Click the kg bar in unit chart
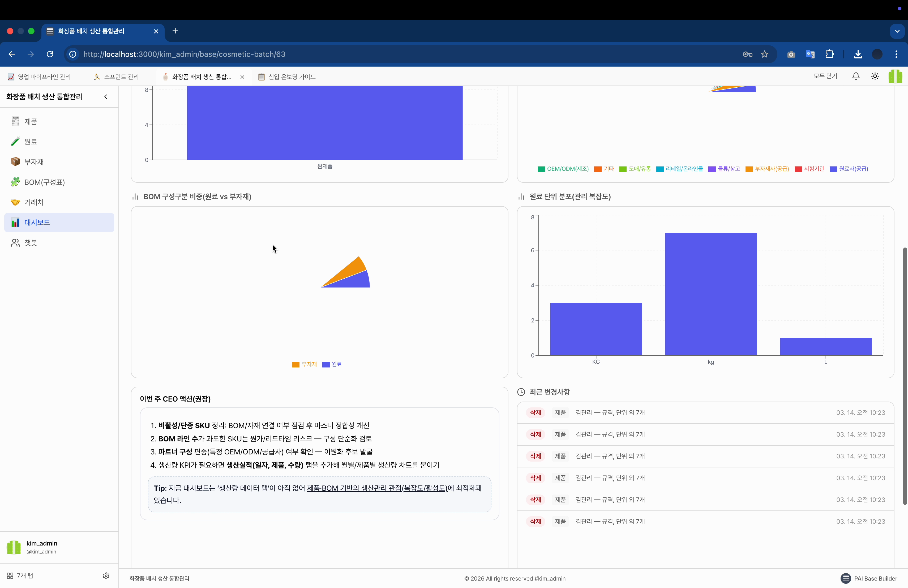This screenshot has width=908, height=588. click(710, 294)
